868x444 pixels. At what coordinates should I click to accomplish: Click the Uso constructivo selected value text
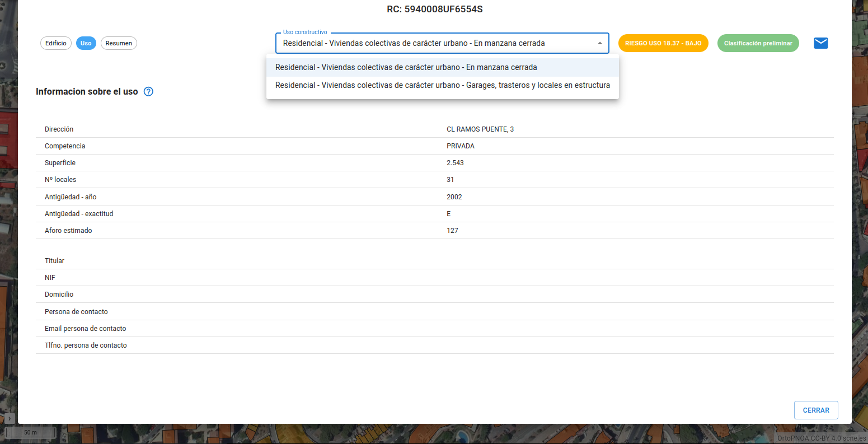(x=414, y=43)
